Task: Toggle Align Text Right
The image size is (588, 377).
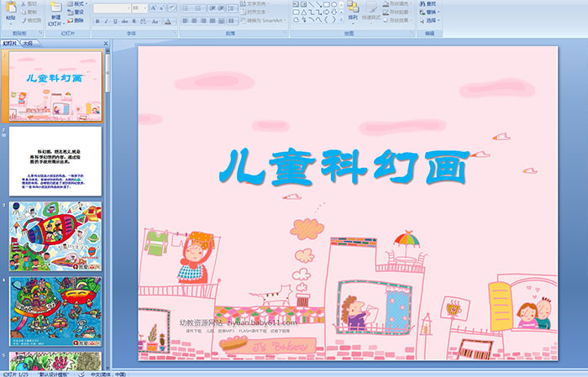Action: pyautogui.click(x=203, y=21)
